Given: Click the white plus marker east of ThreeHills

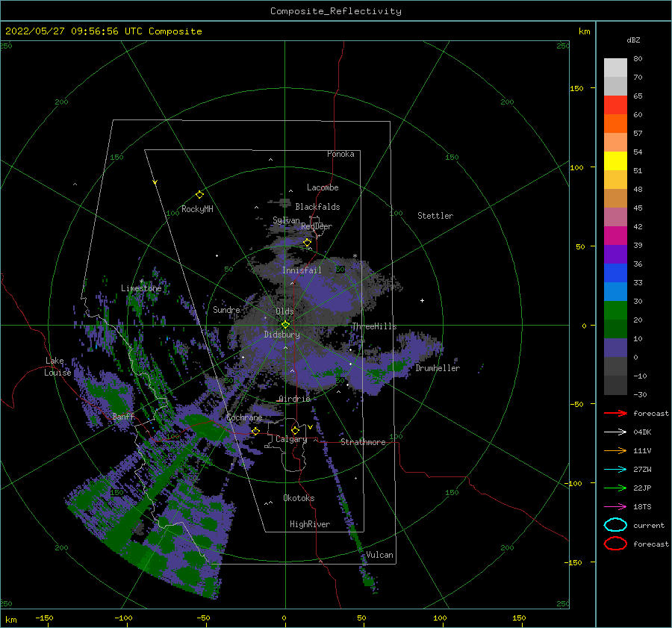Looking at the screenshot, I should point(422,300).
